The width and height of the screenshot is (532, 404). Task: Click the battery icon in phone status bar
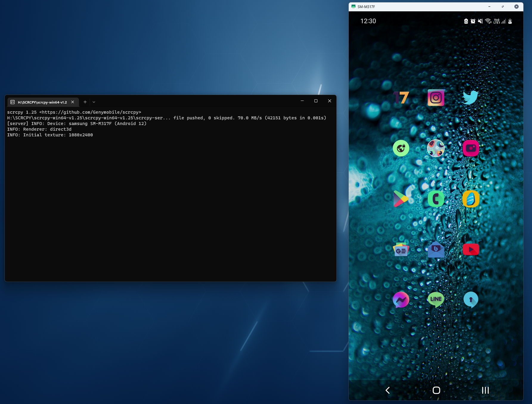pos(510,21)
